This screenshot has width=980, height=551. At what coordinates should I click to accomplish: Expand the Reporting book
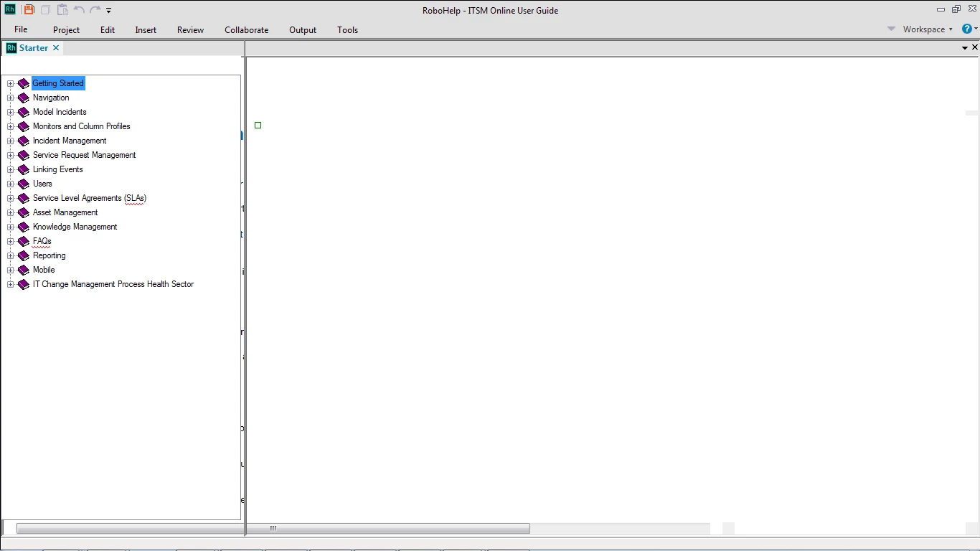point(11,255)
